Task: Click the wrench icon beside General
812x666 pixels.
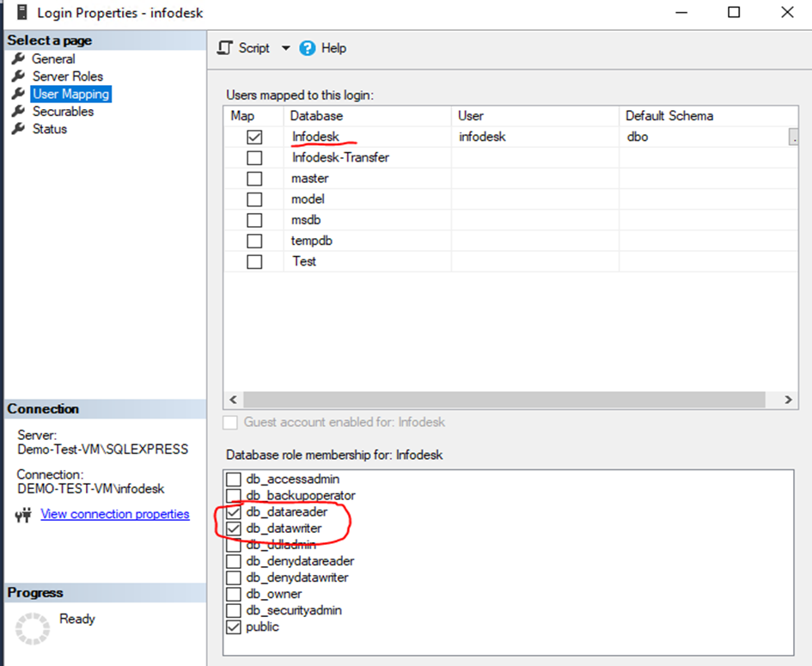Action: pyautogui.click(x=18, y=59)
